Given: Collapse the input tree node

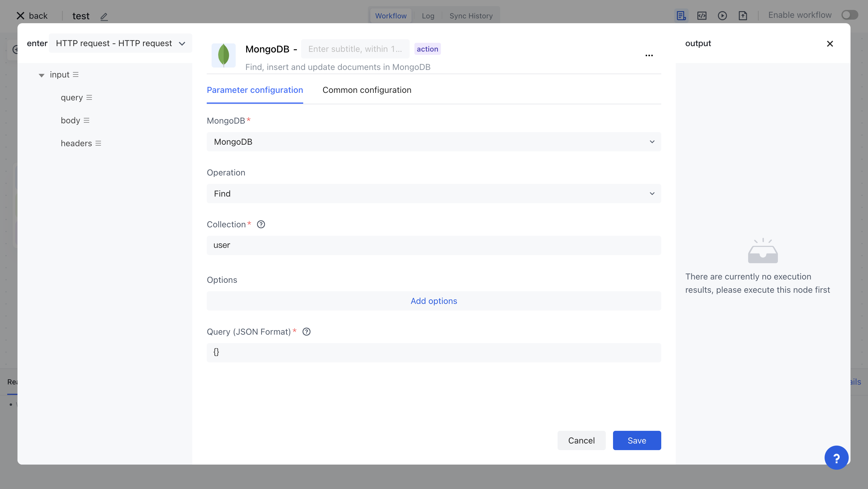Looking at the screenshot, I should pos(42,75).
